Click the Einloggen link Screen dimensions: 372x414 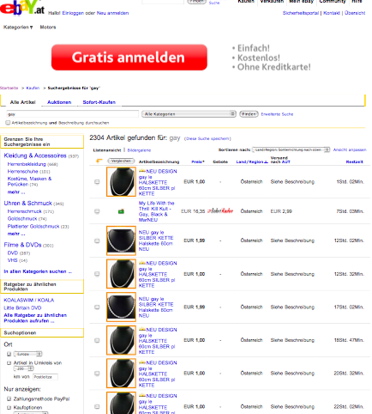73,13
